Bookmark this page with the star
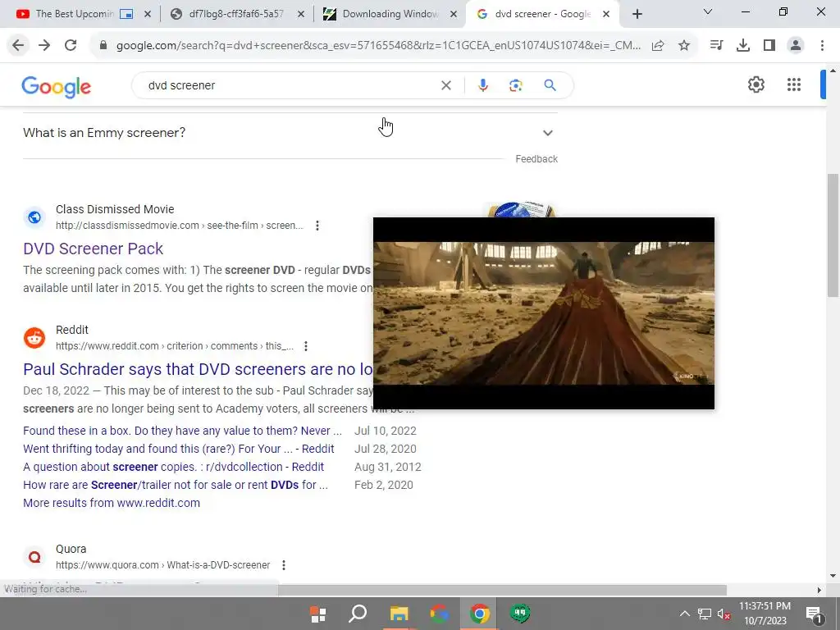The width and height of the screenshot is (840, 630). click(684, 46)
